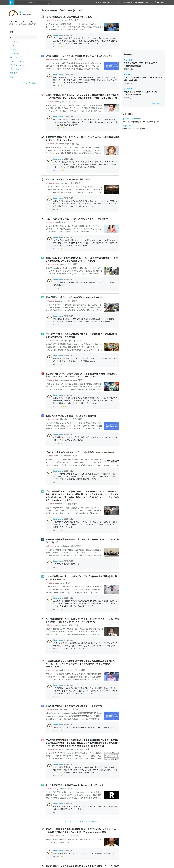Open 女性は「胸の大きな同性」 ナゾロジー article
174x868 pixels.
click(x=77, y=219)
